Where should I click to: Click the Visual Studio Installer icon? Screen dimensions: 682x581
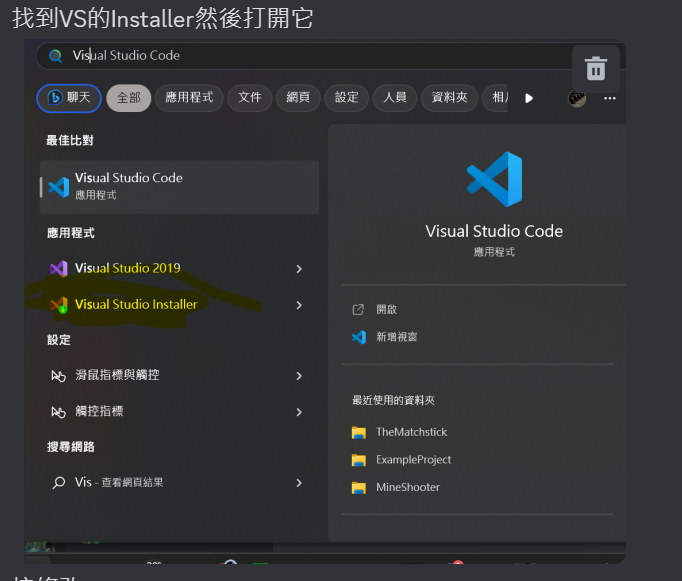[59, 305]
